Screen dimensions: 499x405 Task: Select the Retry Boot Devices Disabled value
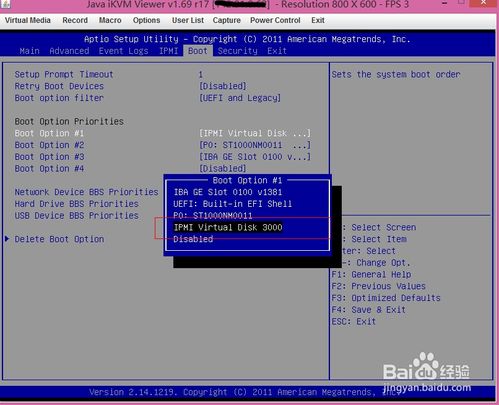pyautogui.click(x=223, y=86)
